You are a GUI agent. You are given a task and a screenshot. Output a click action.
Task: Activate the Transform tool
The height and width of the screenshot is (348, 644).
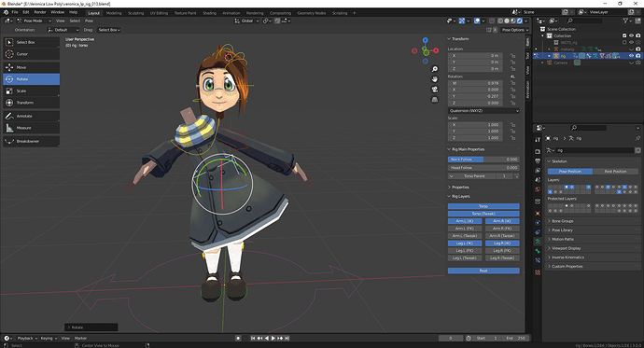[31, 103]
